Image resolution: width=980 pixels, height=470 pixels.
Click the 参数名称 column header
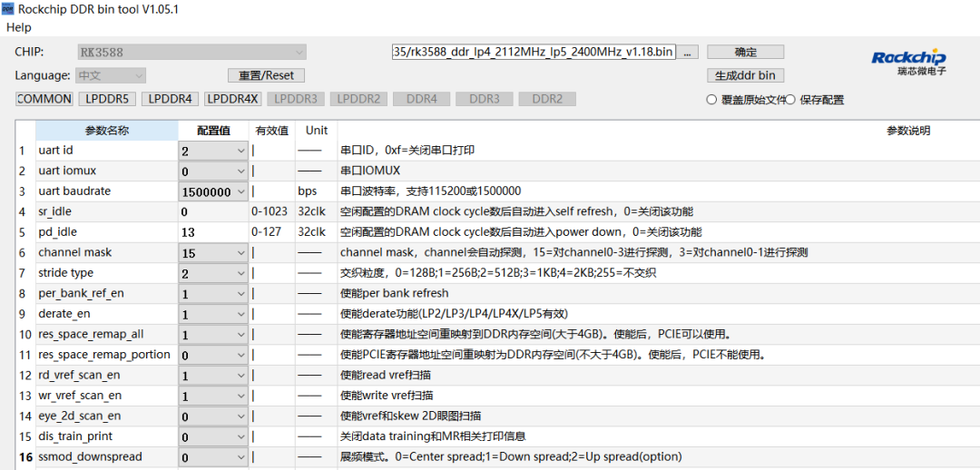coord(107,131)
